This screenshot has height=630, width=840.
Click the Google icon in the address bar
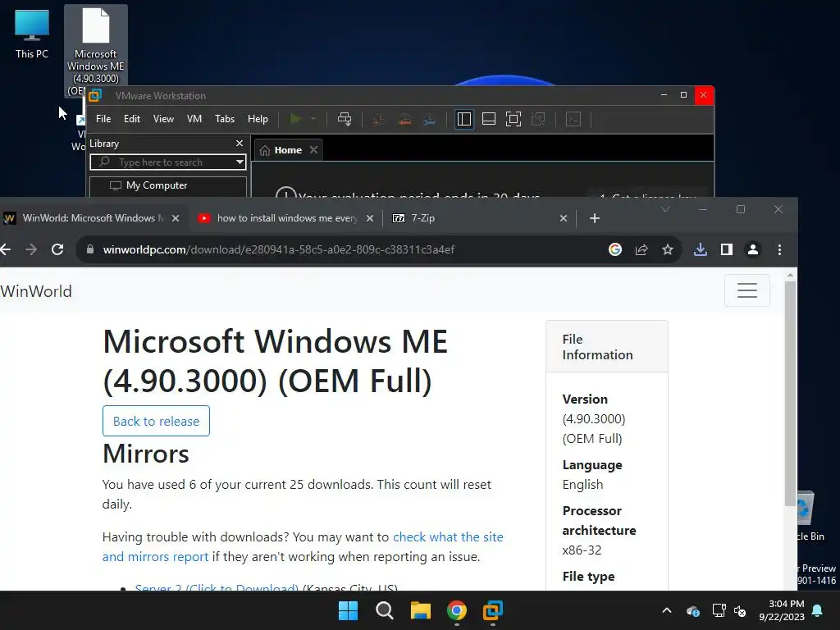coord(615,249)
